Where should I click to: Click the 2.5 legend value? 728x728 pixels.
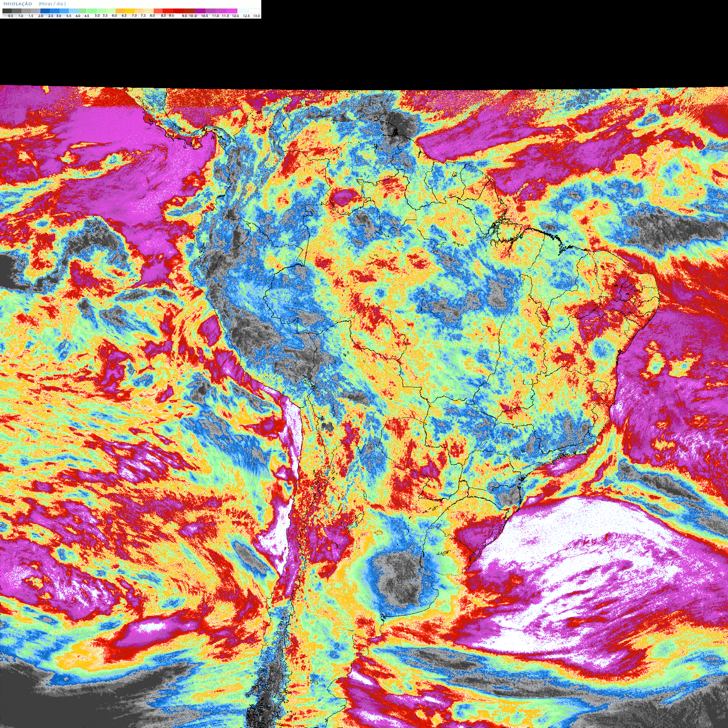(51, 16)
